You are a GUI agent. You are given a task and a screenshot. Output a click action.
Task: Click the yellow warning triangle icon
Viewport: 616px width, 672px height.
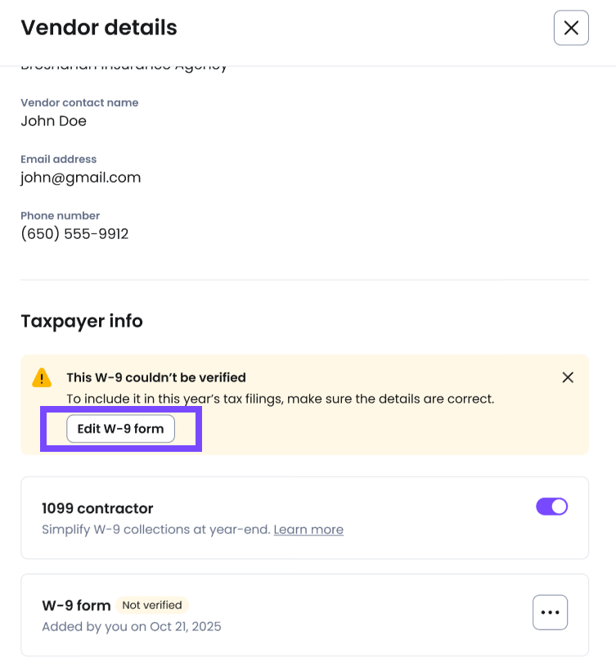(x=42, y=378)
